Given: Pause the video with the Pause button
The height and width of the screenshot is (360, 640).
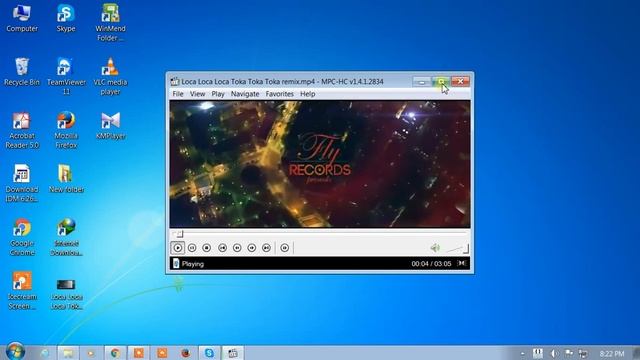Looking at the screenshot, I should 192,248.
